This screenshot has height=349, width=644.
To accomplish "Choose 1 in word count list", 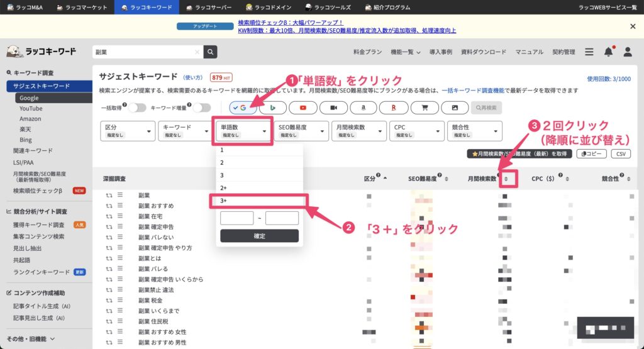I will click(x=259, y=150).
